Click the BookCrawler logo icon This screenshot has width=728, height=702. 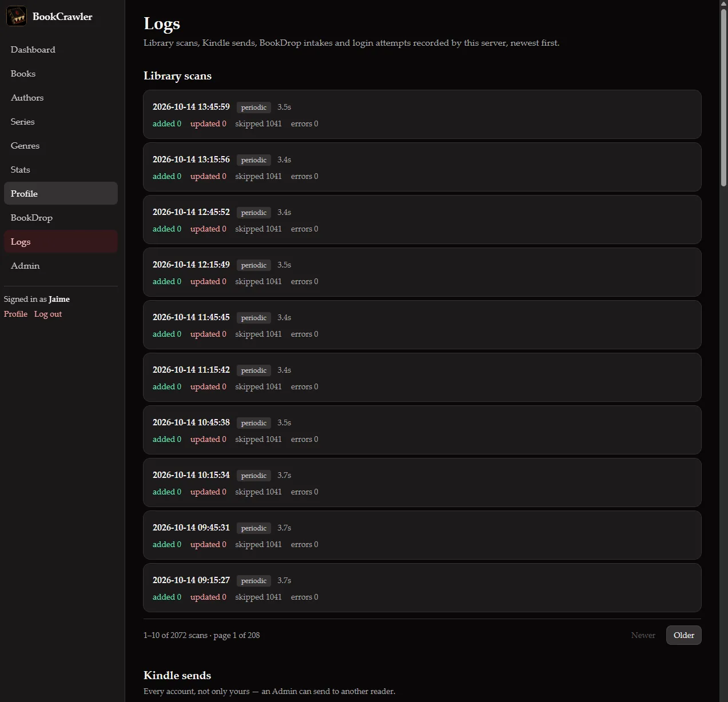(17, 16)
